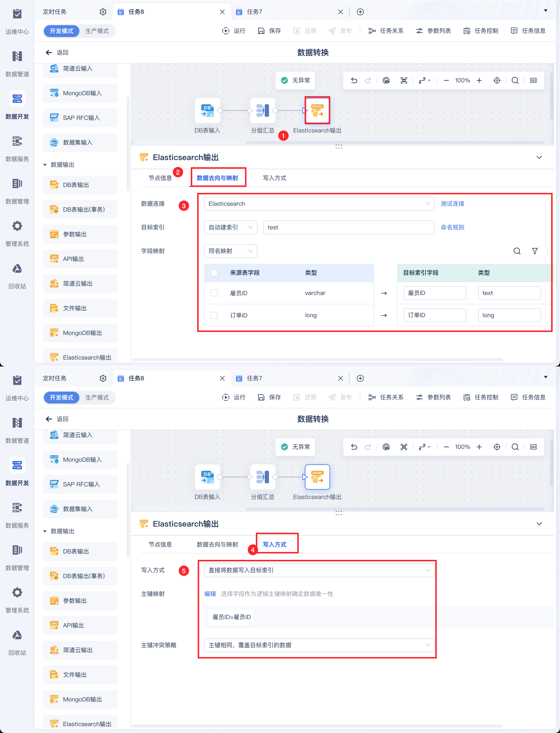
Task: Switch to the 任务7 tab
Action: click(x=254, y=12)
